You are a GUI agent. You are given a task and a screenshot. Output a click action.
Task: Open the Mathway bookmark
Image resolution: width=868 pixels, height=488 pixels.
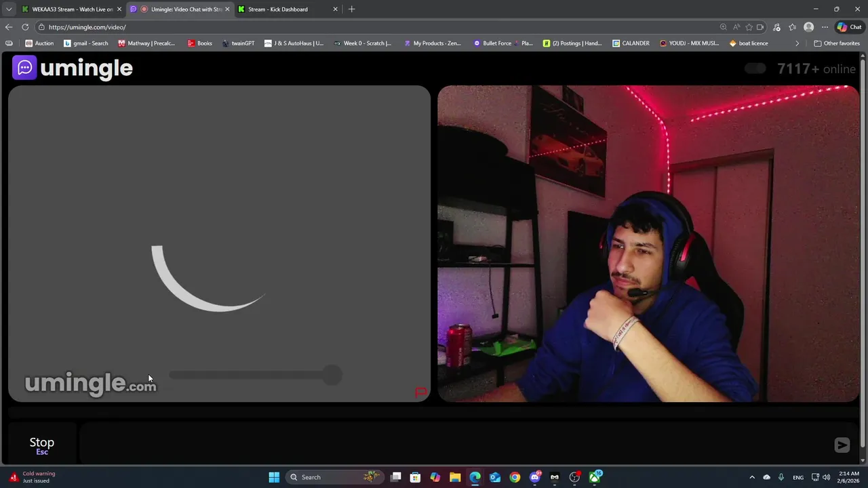[146, 43]
